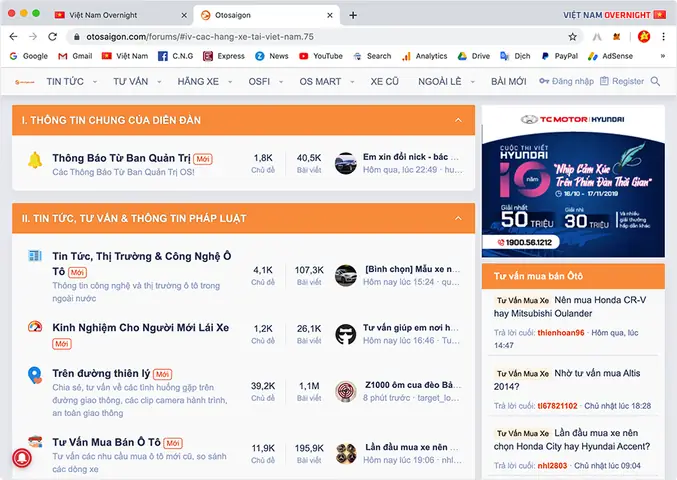The height and width of the screenshot is (480, 677).
Task: Open Thông Báo Từ Ban Quản Trị forum
Action: (121, 158)
